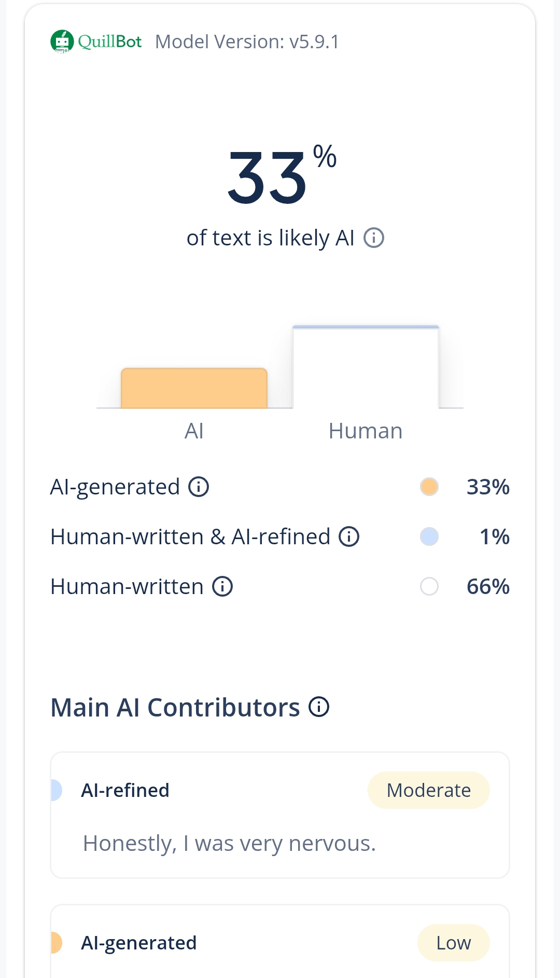This screenshot has width=560, height=978.
Task: Open Main AI Contributors info icon
Action: tap(319, 707)
